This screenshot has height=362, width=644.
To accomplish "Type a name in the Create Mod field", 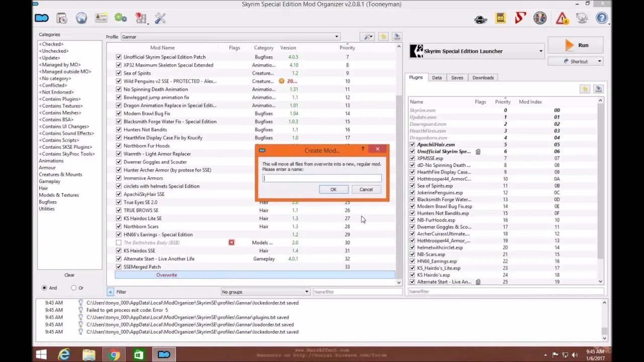I will (322, 178).
